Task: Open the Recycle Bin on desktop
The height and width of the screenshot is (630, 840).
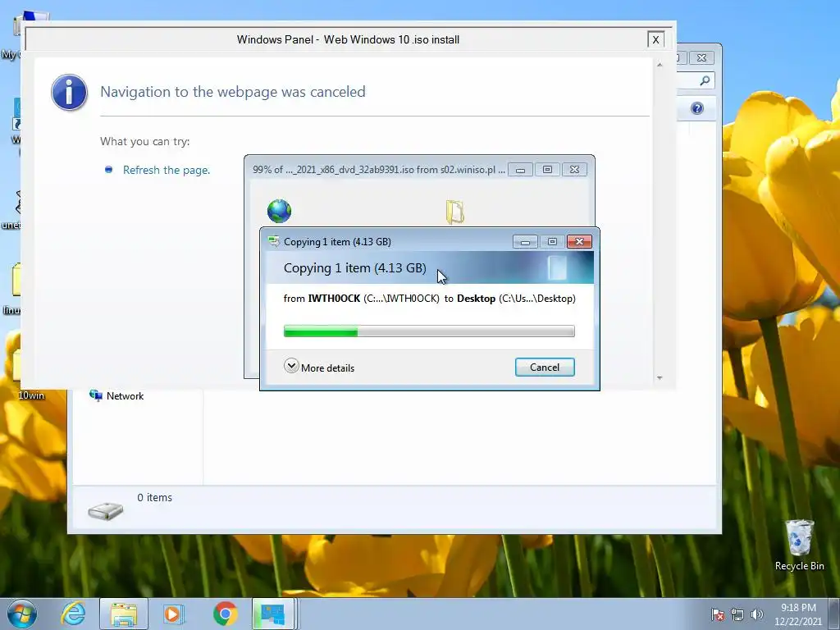Action: pyautogui.click(x=799, y=546)
